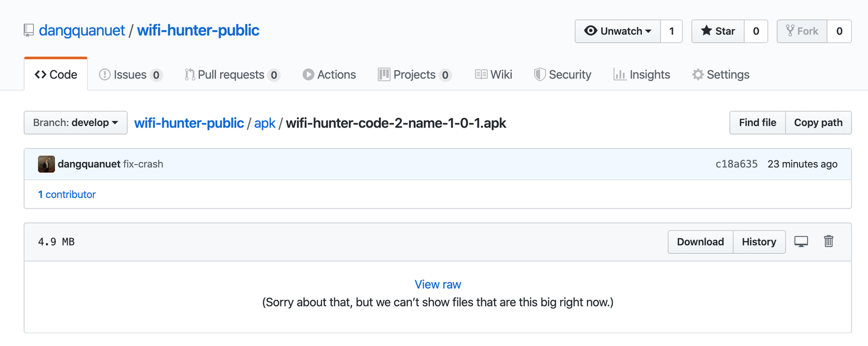Download the APK file

pos(700,242)
